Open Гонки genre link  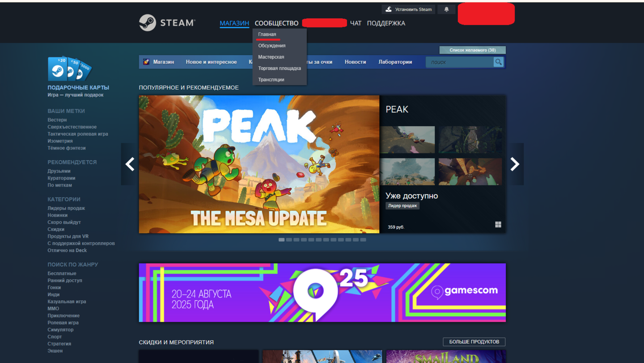pos(54,287)
